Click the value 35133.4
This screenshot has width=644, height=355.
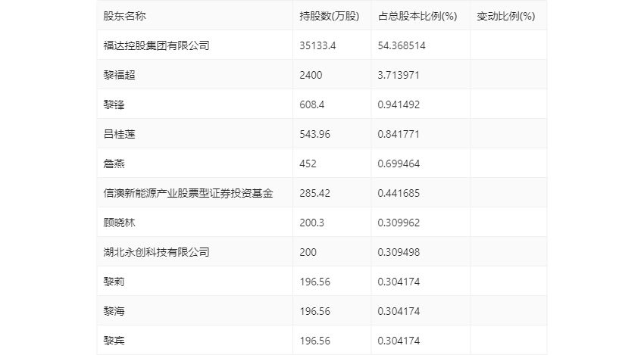tap(317, 45)
